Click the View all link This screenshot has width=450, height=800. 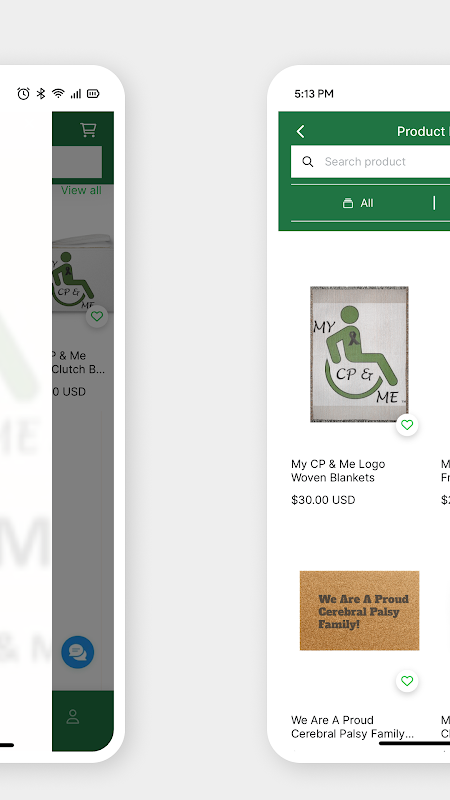[x=81, y=190]
